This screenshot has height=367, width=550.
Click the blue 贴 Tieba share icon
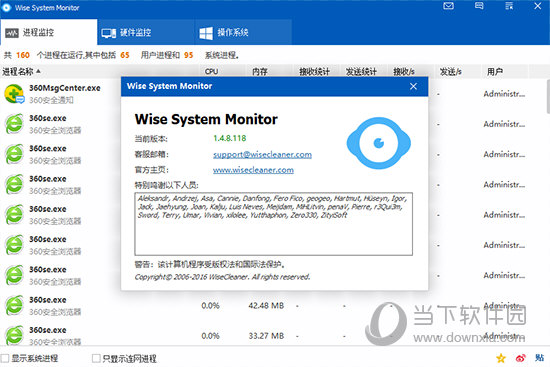pos(539,358)
